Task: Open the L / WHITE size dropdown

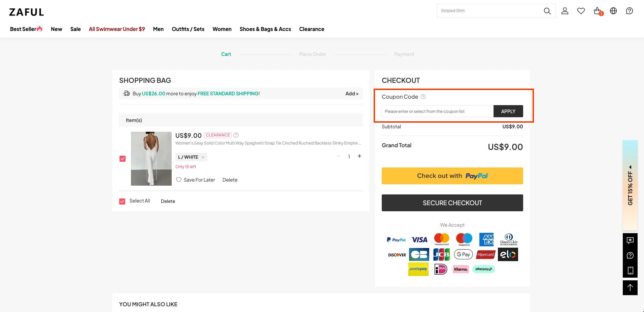Action: click(191, 157)
